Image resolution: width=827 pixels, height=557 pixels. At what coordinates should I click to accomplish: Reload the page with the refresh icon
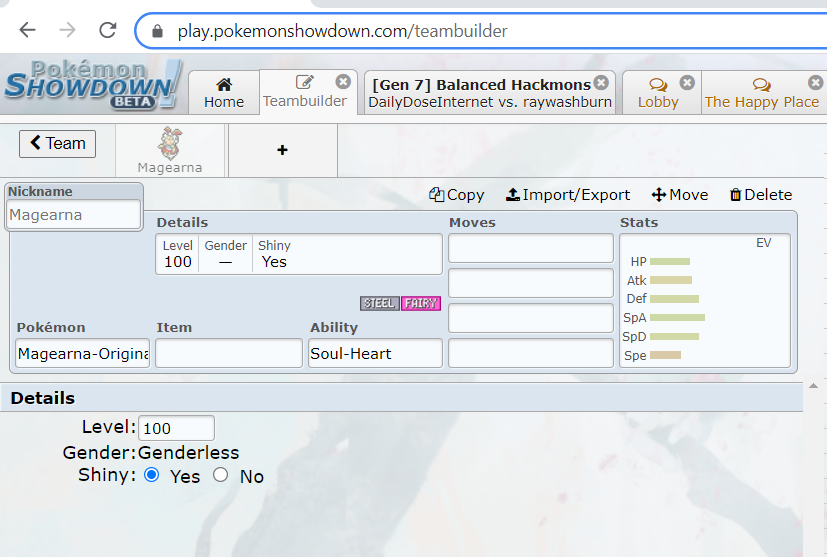(108, 30)
